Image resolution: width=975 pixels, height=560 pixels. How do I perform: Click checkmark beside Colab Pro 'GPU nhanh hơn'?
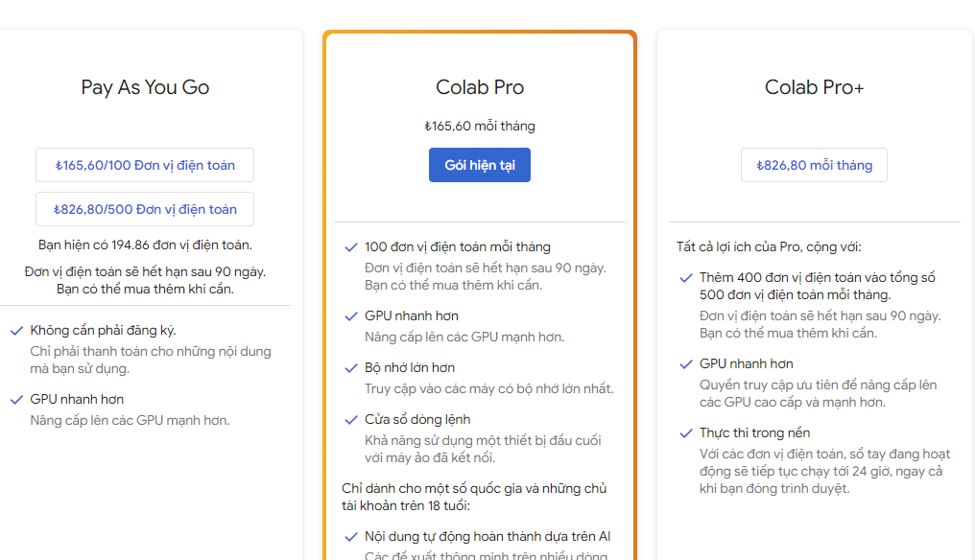(x=351, y=316)
